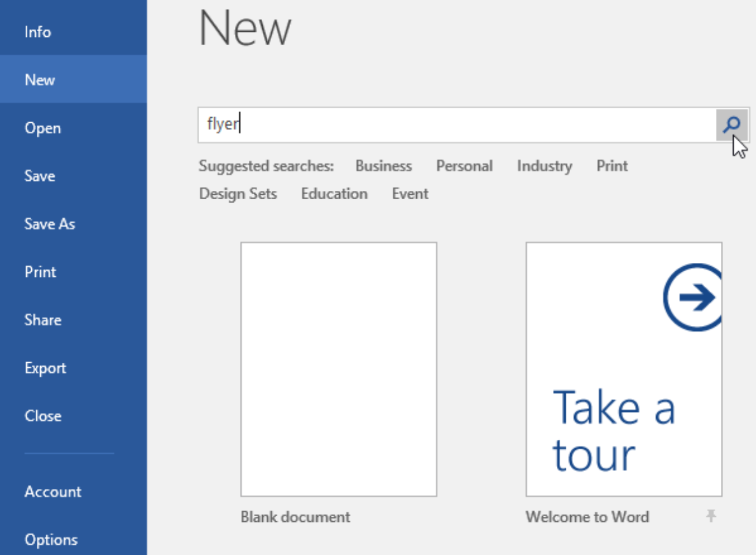This screenshot has height=555, width=756.
Task: Create a new Blank document
Action: 339,369
